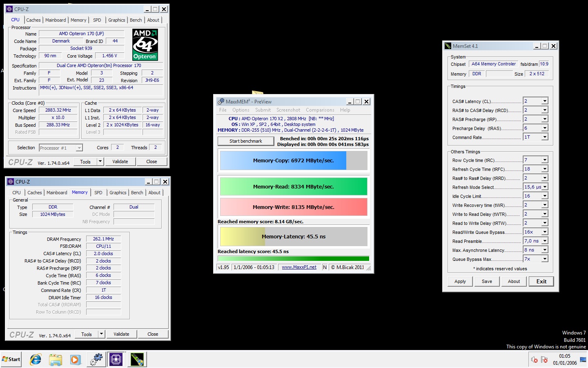Switch to Caches tab in top CPU-Z window
Screen dimensions: 588x368
pos(33,20)
